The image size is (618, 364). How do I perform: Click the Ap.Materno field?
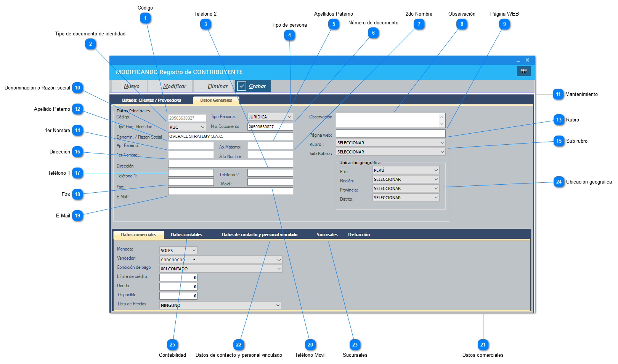(270, 145)
